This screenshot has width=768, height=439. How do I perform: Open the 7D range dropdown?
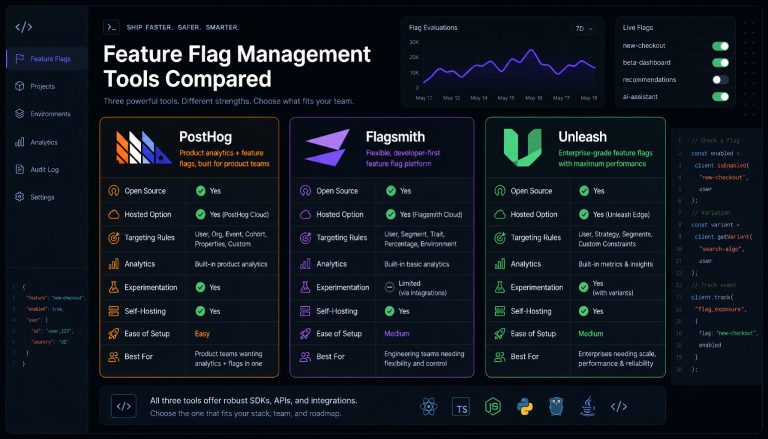click(584, 28)
